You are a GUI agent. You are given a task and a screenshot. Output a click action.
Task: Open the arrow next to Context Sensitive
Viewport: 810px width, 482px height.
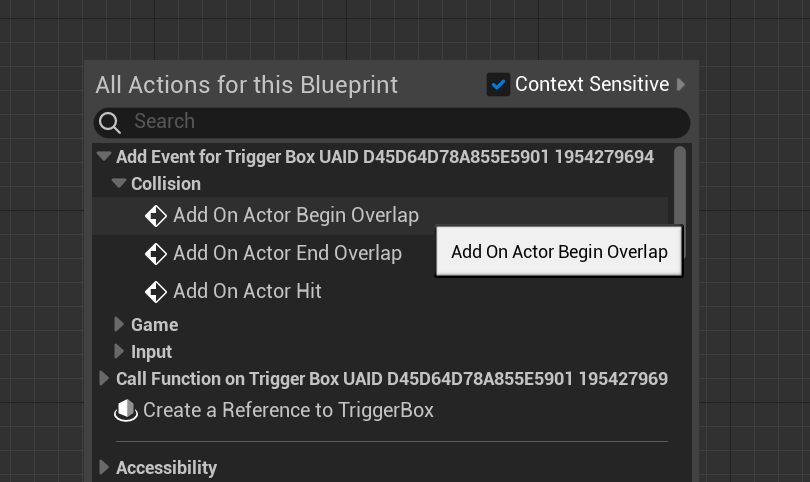point(681,85)
